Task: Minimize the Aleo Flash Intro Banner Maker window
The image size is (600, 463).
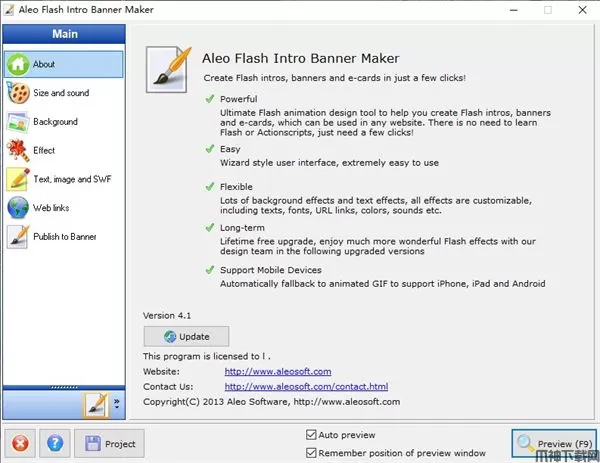Action: click(x=514, y=10)
